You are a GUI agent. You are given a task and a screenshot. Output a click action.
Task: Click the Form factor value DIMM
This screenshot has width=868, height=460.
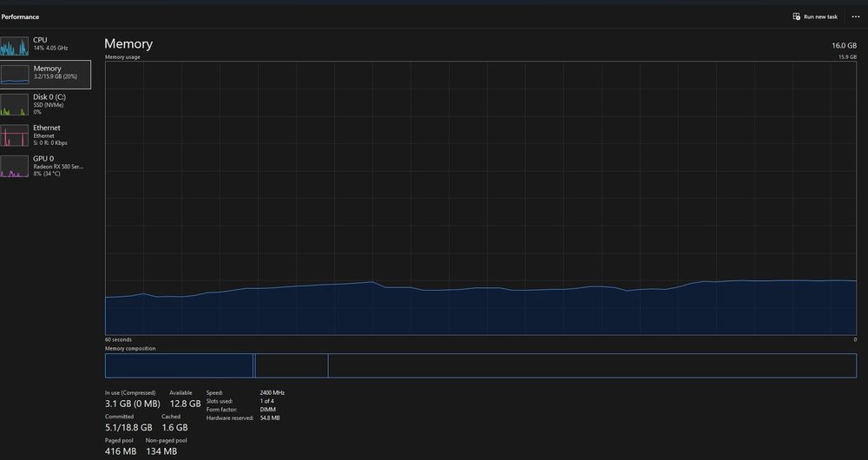click(268, 410)
